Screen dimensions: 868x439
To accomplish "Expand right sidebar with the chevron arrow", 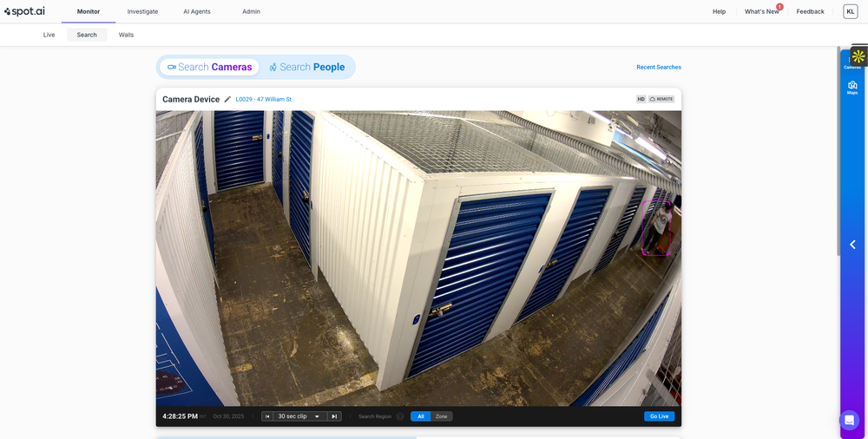I will (x=852, y=245).
